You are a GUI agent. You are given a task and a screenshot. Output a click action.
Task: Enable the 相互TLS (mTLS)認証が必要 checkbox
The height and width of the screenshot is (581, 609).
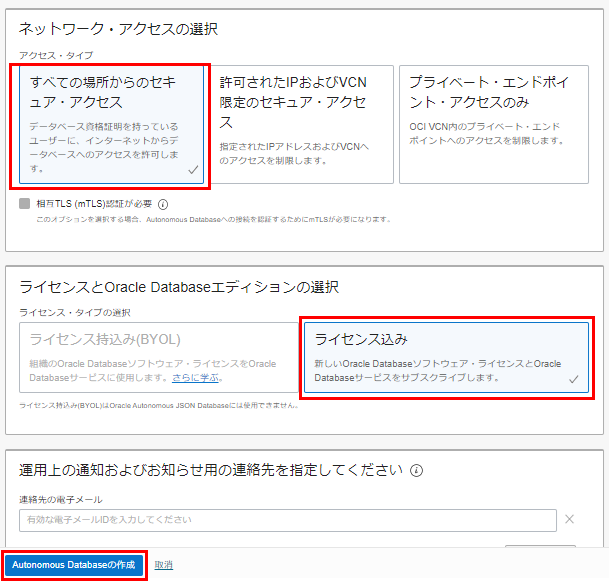click(25, 204)
